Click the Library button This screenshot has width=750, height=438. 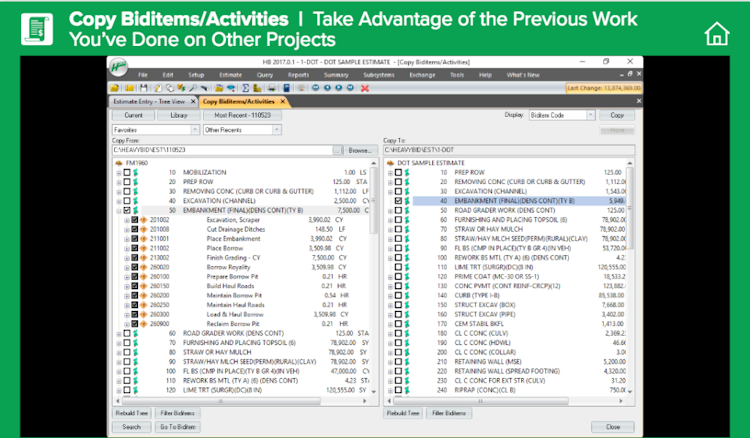point(179,115)
